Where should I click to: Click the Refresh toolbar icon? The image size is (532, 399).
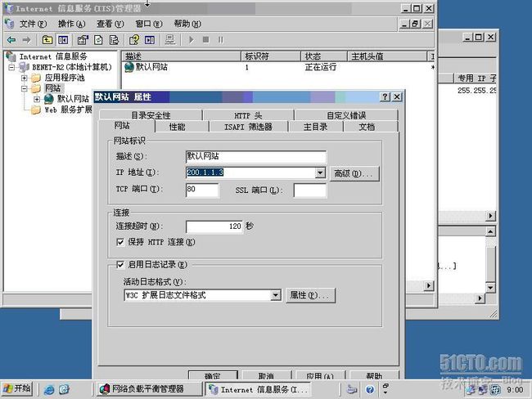pyautogui.click(x=98, y=40)
